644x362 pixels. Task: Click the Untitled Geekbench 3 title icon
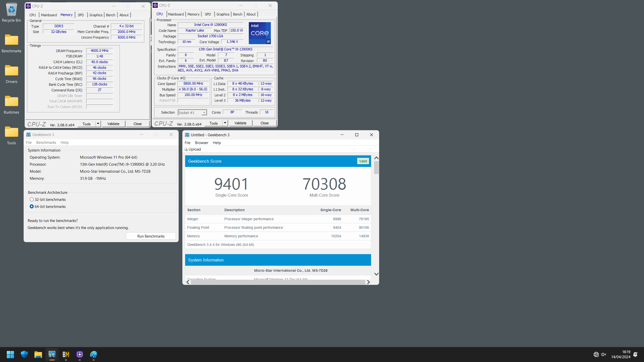pyautogui.click(x=187, y=135)
